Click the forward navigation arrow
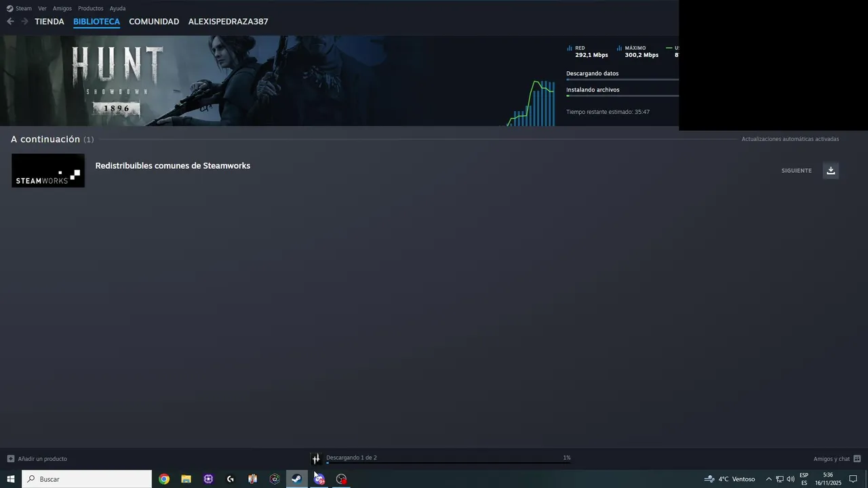This screenshot has height=488, width=868. coord(24,22)
